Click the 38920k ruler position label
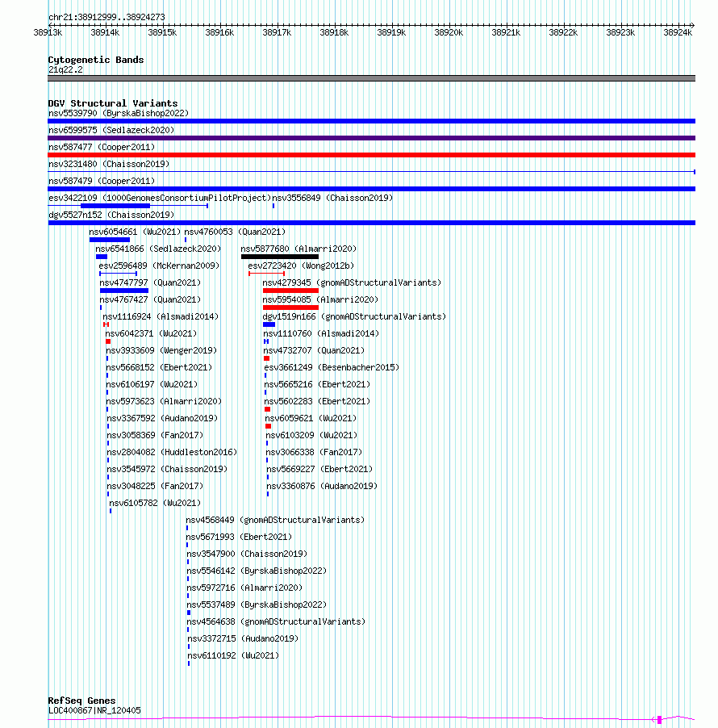Viewport: 718px width, 728px height. 449,32
